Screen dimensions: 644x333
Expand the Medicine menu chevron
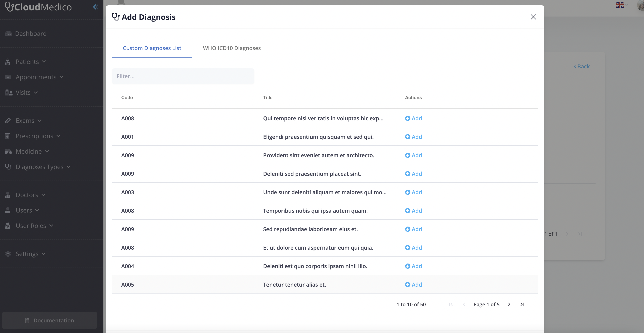coord(47,151)
